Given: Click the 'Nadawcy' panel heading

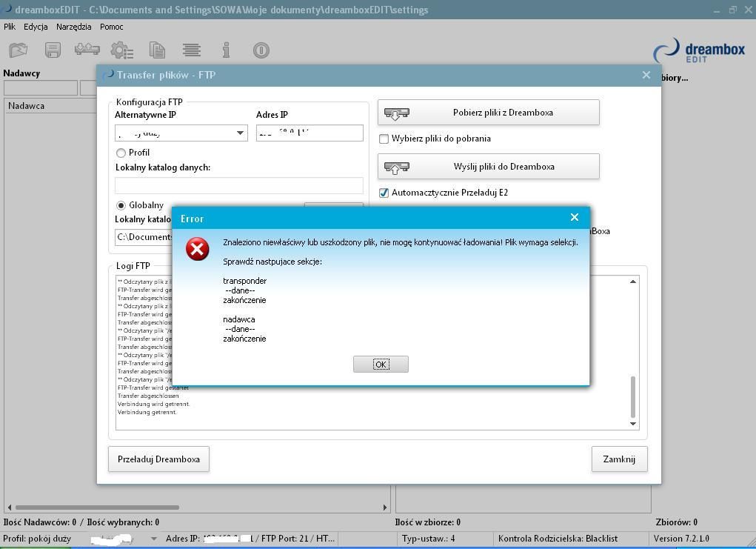Looking at the screenshot, I should pyautogui.click(x=21, y=73).
